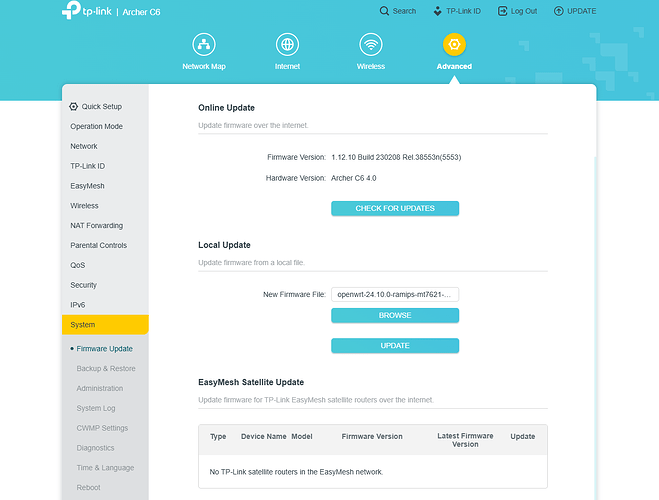Click the Advanced tab label
Viewport: 659px width, 500px height.
click(454, 66)
